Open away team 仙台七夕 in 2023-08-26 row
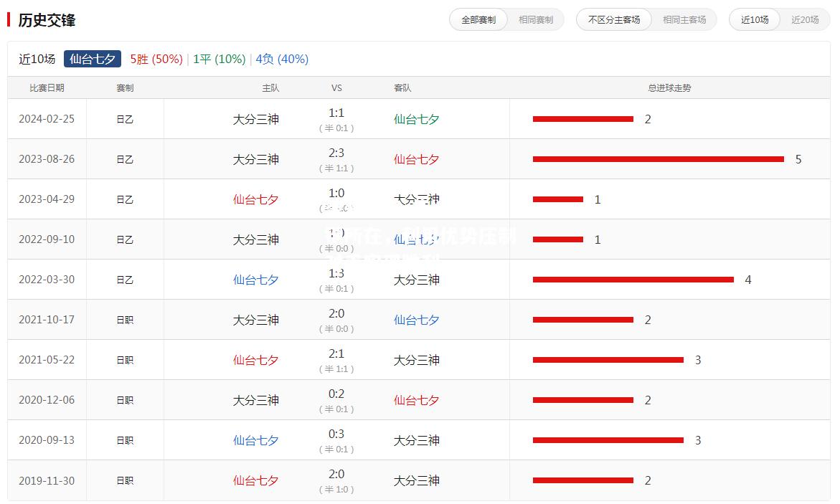 click(416, 159)
